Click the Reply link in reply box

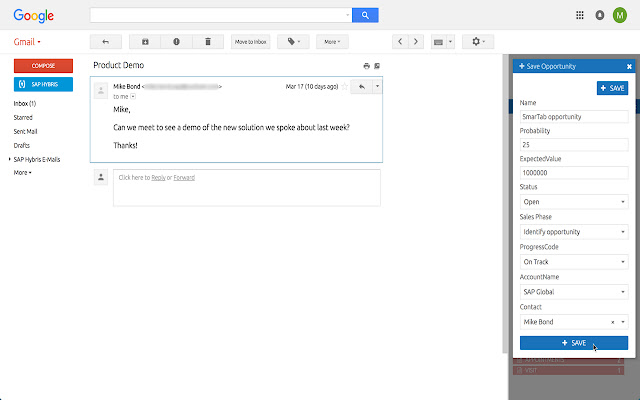pos(158,178)
